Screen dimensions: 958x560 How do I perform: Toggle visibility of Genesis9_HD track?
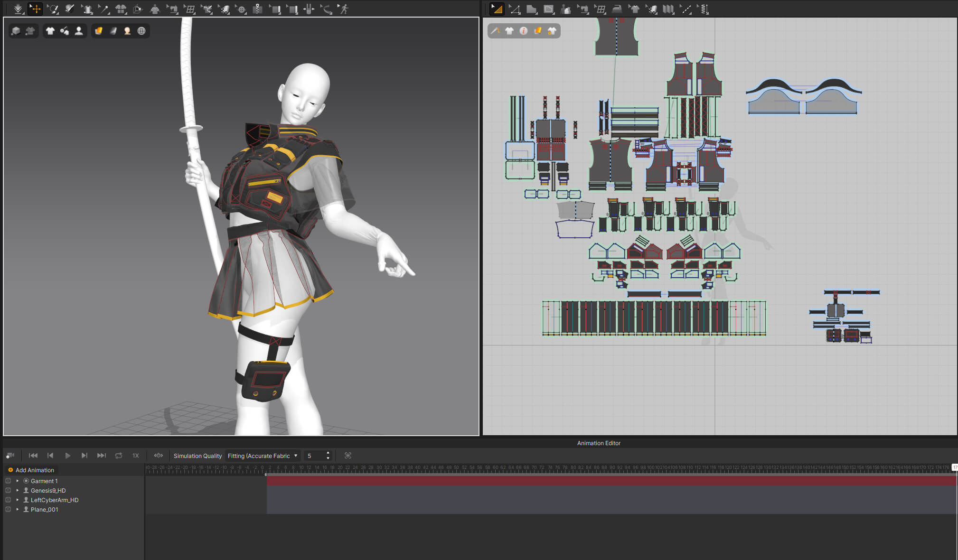coord(8,490)
